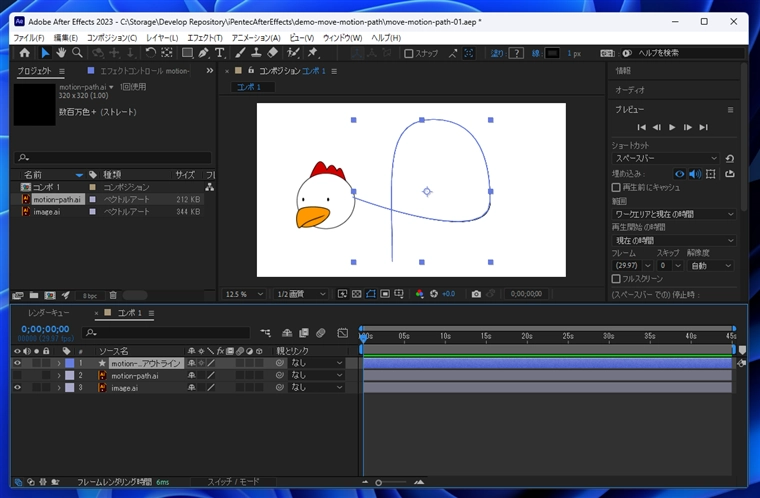Click the transparency grid icon
760x498 pixels.
tap(356, 294)
